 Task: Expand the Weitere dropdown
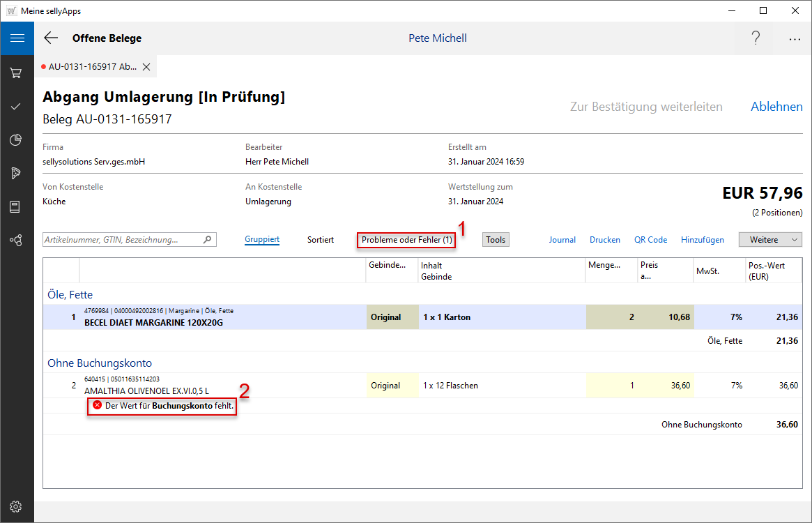(x=770, y=239)
